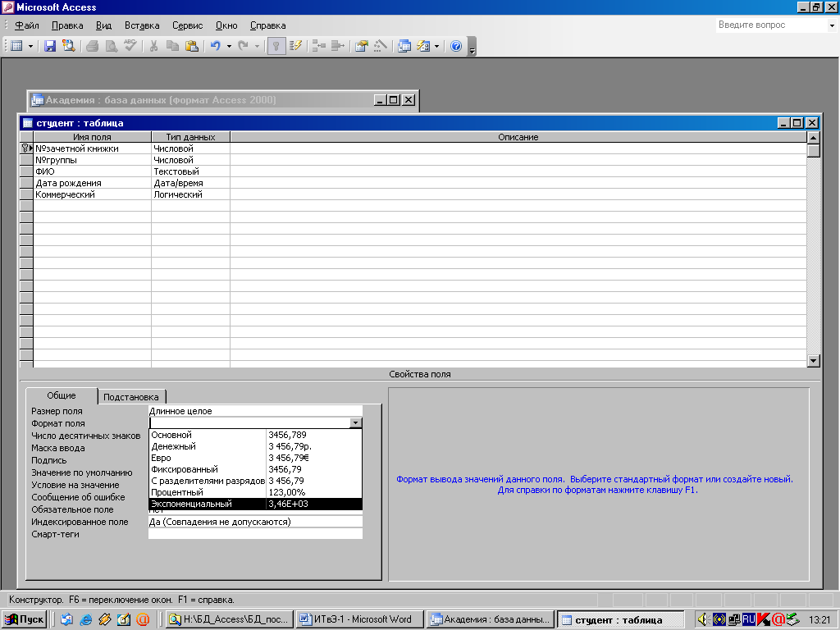
Task: Choose 'С разделителями разрядов' format option
Action: pos(255,481)
